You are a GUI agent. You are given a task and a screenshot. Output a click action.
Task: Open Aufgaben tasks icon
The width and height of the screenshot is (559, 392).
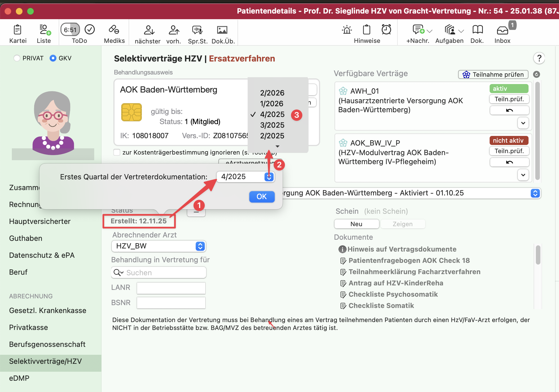point(450,30)
